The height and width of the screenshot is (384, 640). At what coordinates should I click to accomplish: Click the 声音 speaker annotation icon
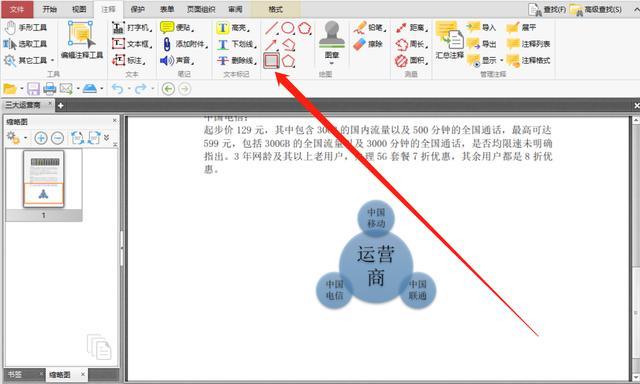167,61
